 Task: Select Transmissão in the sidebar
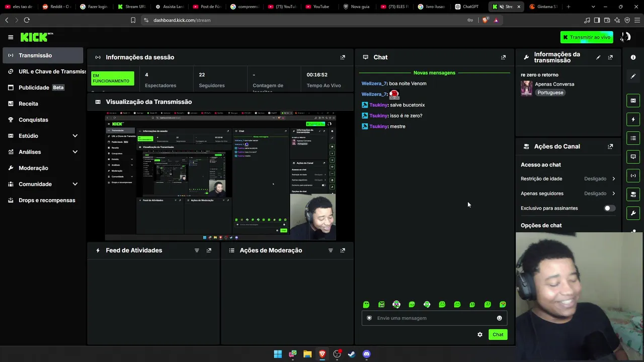pyautogui.click(x=43, y=55)
